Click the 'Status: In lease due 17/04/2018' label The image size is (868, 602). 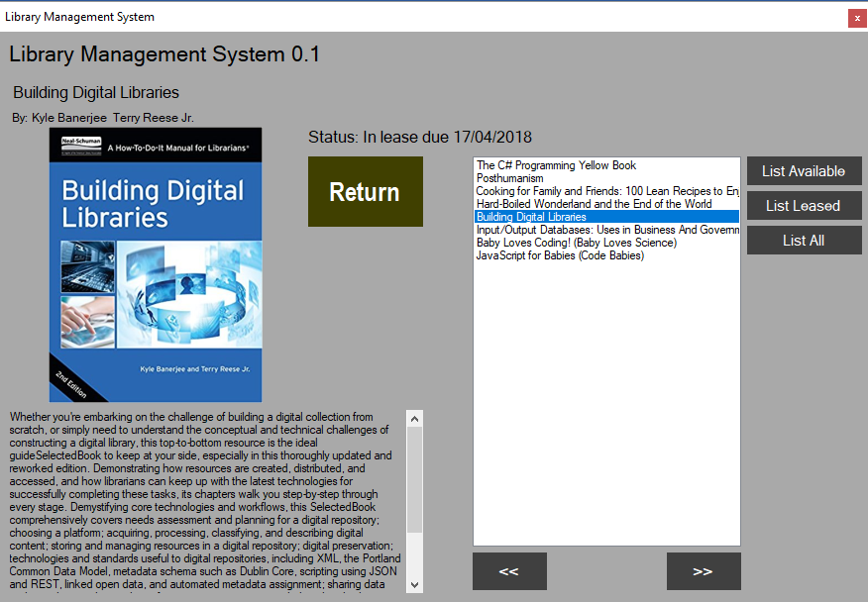(x=420, y=137)
